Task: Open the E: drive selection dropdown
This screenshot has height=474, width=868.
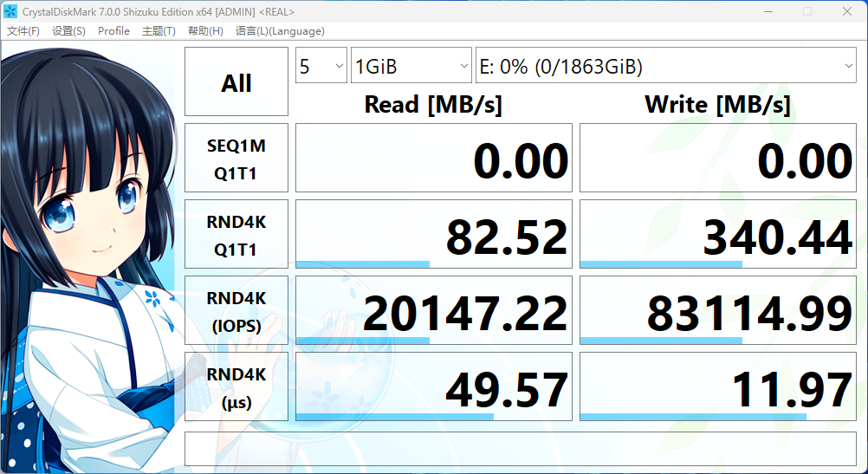Action: tap(665, 67)
